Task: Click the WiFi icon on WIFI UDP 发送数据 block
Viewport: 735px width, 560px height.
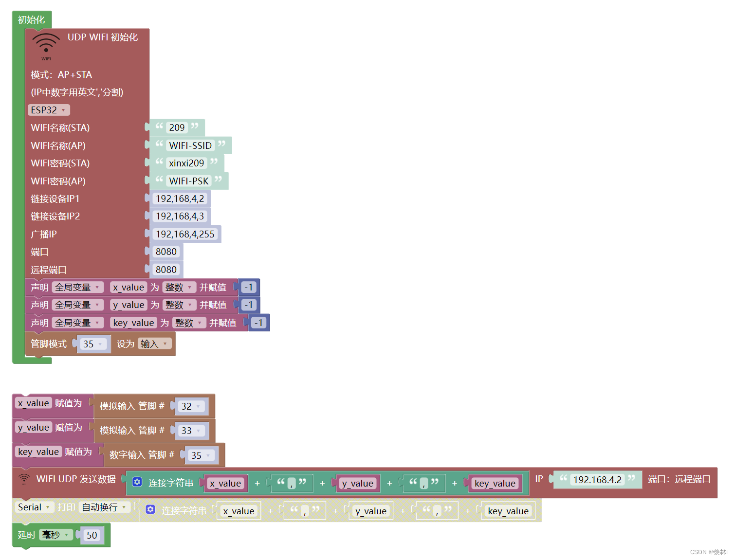Action: (24, 479)
